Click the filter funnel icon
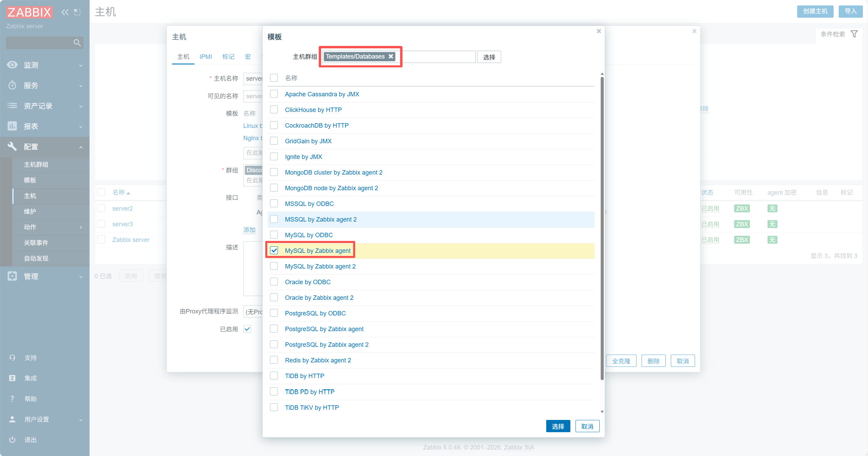 (854, 34)
